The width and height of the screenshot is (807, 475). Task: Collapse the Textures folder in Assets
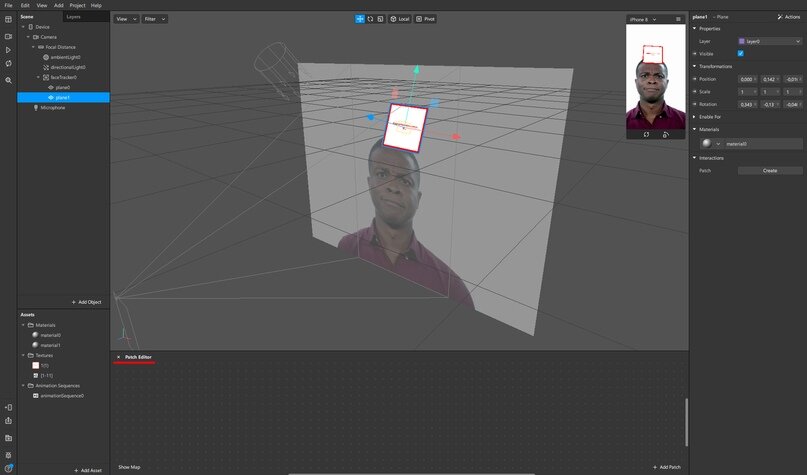click(x=23, y=355)
